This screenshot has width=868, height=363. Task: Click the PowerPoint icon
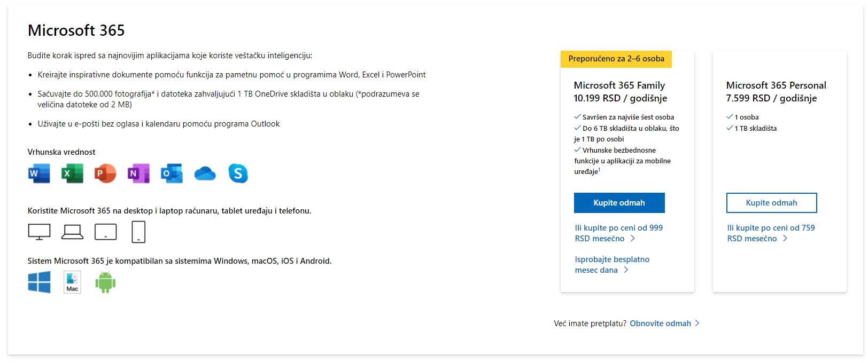tap(105, 173)
